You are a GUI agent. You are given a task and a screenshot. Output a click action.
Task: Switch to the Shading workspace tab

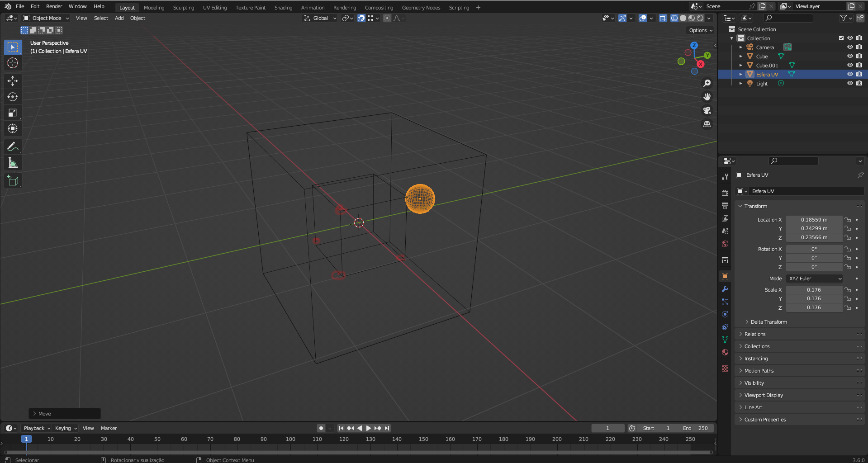283,7
